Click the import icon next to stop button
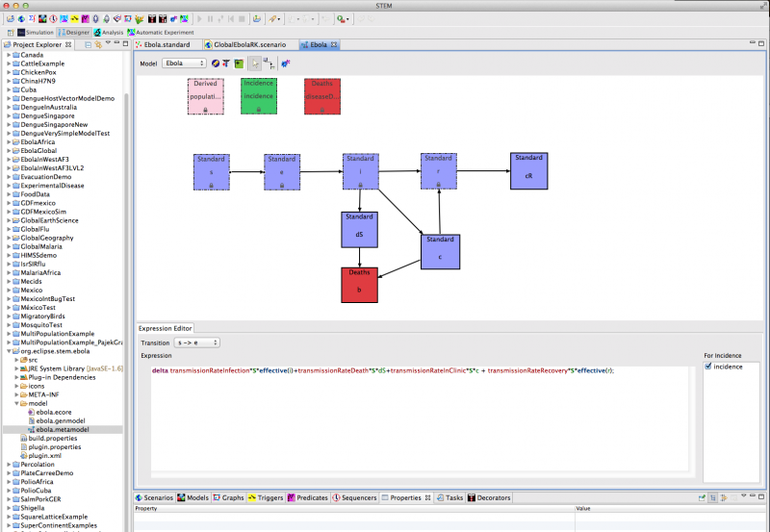This screenshot has height=532, width=770. pos(256,19)
